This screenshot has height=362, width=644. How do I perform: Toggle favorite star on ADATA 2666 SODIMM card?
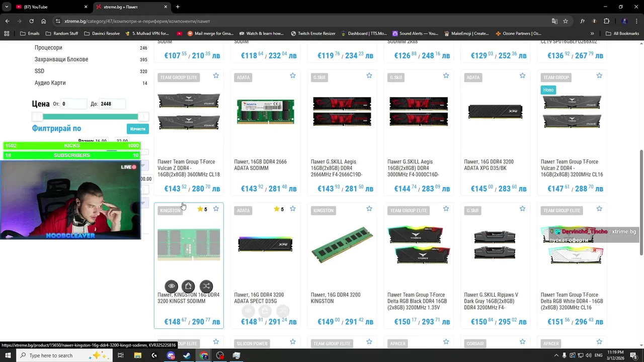click(293, 75)
